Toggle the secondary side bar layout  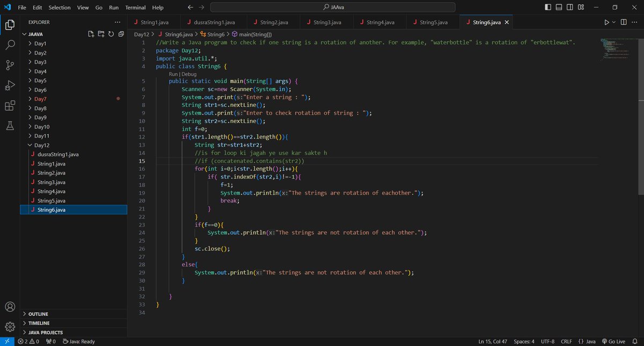point(569,8)
